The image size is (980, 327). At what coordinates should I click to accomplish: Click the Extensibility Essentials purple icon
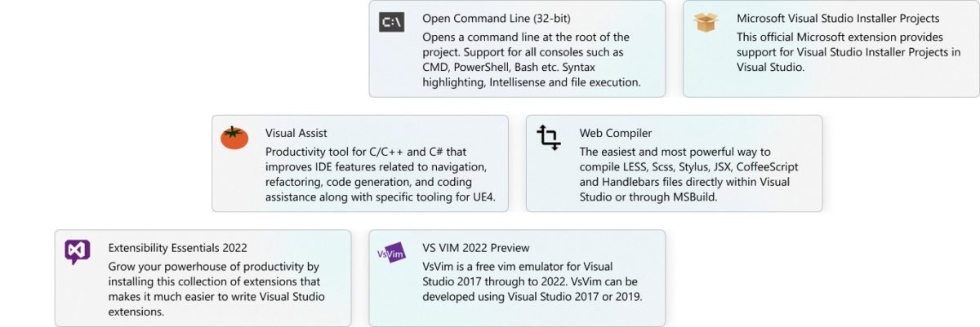tap(78, 252)
